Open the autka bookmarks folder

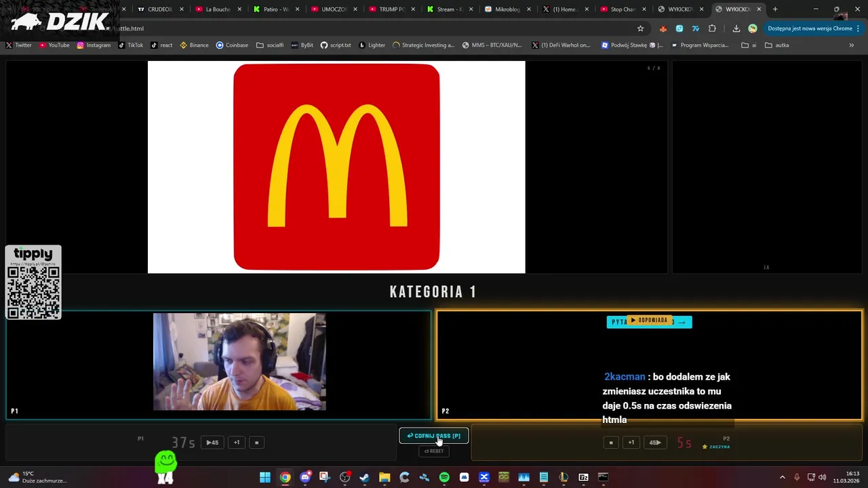[776, 45]
